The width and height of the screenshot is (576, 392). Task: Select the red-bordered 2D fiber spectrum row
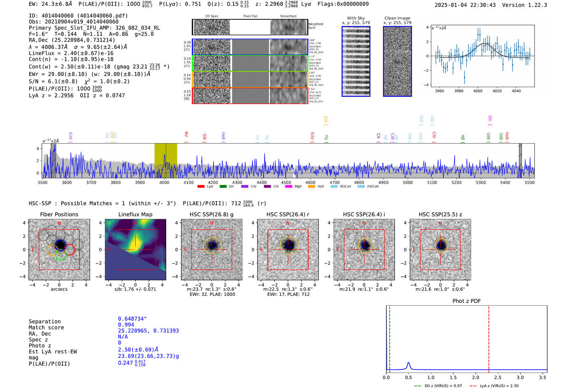(250, 95)
